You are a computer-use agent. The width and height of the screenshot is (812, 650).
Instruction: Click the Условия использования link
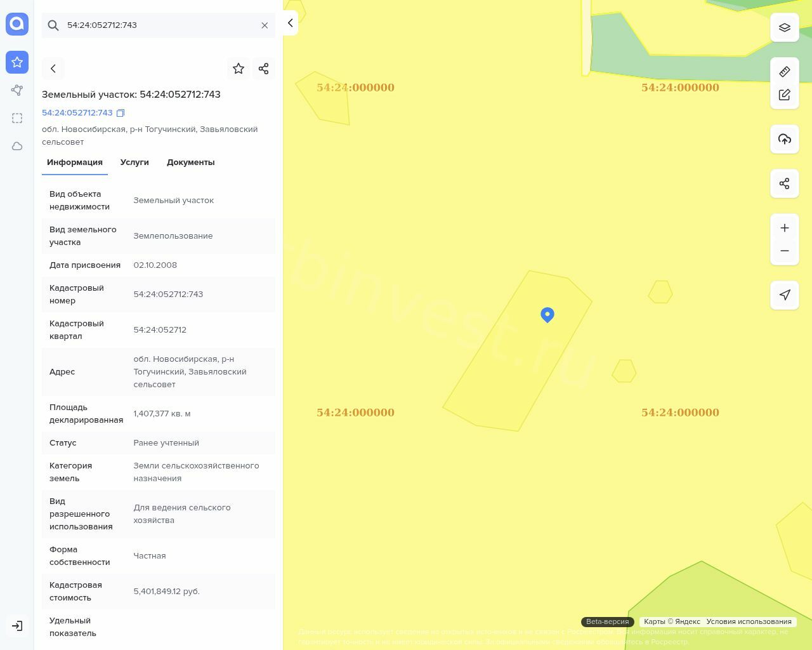click(749, 621)
